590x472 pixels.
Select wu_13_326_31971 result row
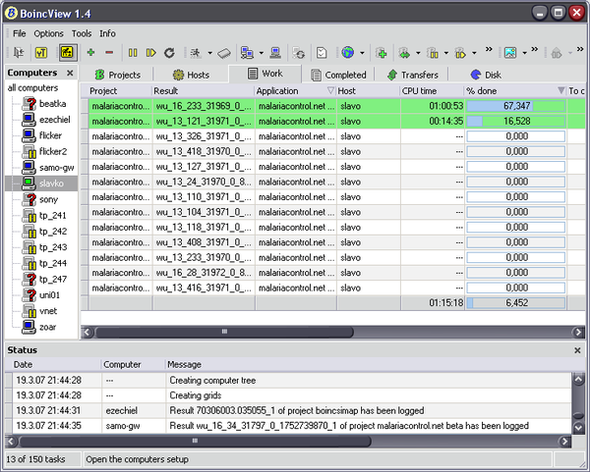click(333, 136)
